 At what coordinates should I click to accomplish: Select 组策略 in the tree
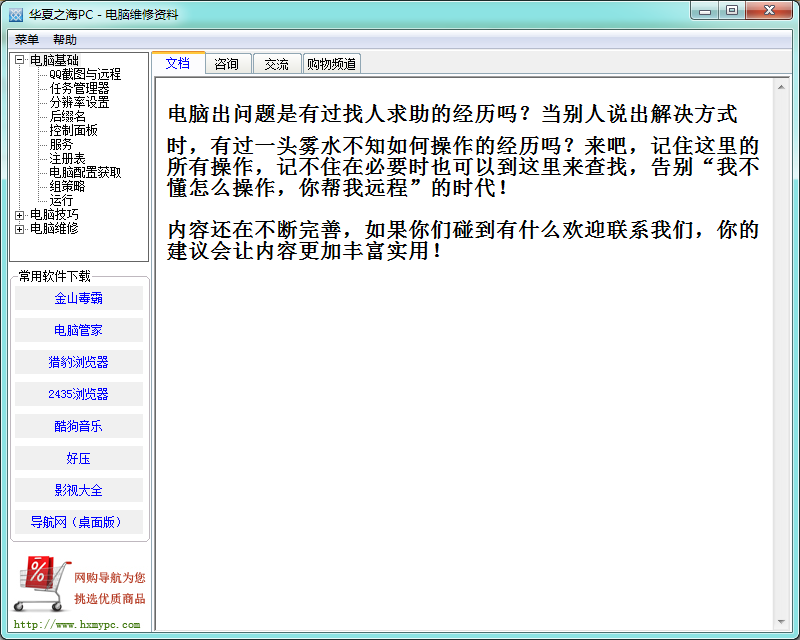point(67,186)
